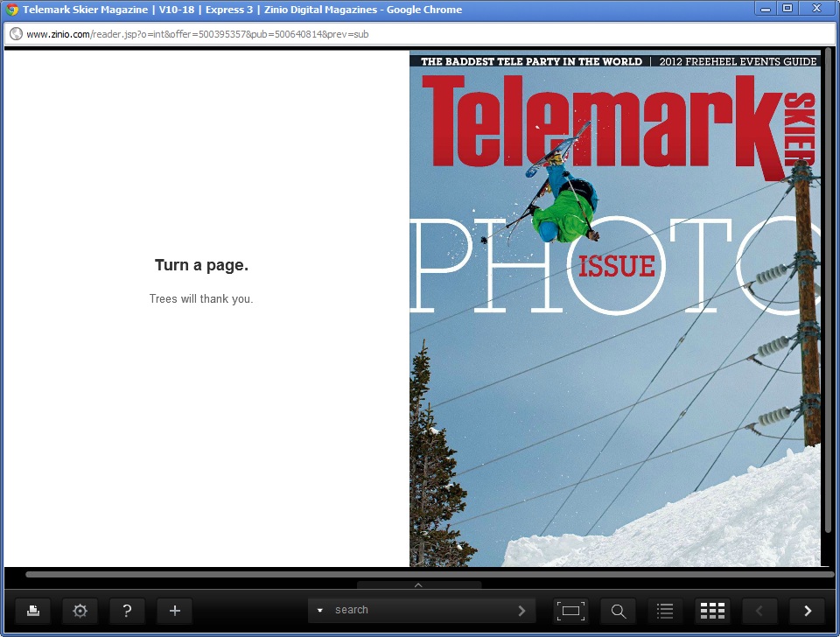Click the plus icon in the bottom toolbar
840x637 pixels.
click(x=175, y=611)
